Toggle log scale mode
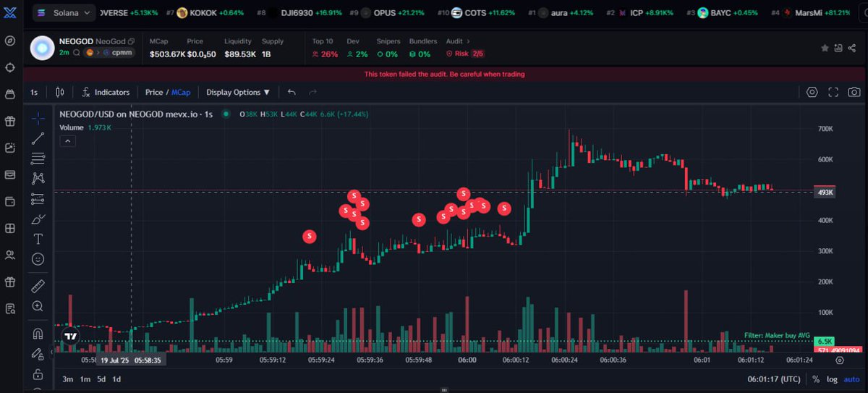868x393 pixels. point(833,379)
